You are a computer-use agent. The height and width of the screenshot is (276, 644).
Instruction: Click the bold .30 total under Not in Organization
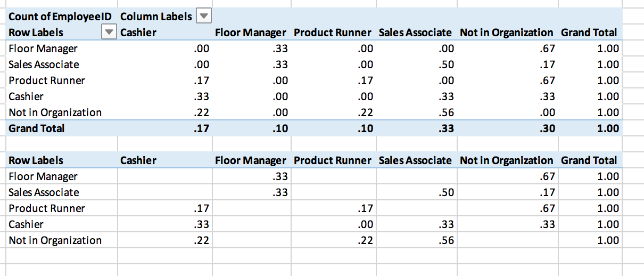[547, 128]
